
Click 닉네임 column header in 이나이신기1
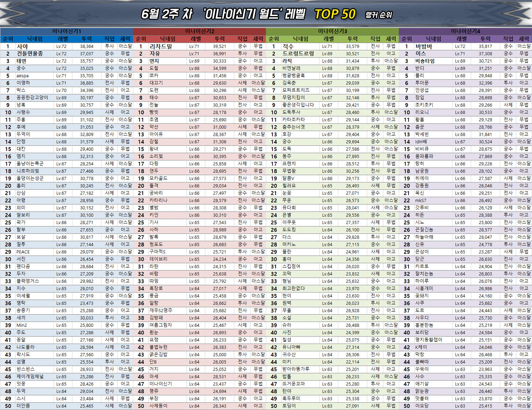[x=35, y=39]
